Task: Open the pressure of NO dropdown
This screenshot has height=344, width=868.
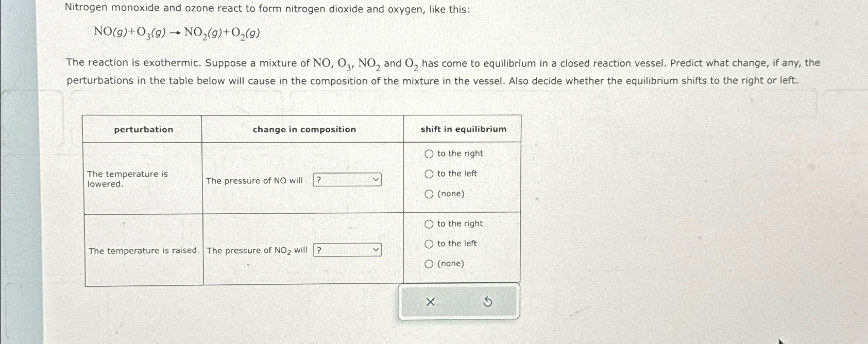Action: (347, 179)
